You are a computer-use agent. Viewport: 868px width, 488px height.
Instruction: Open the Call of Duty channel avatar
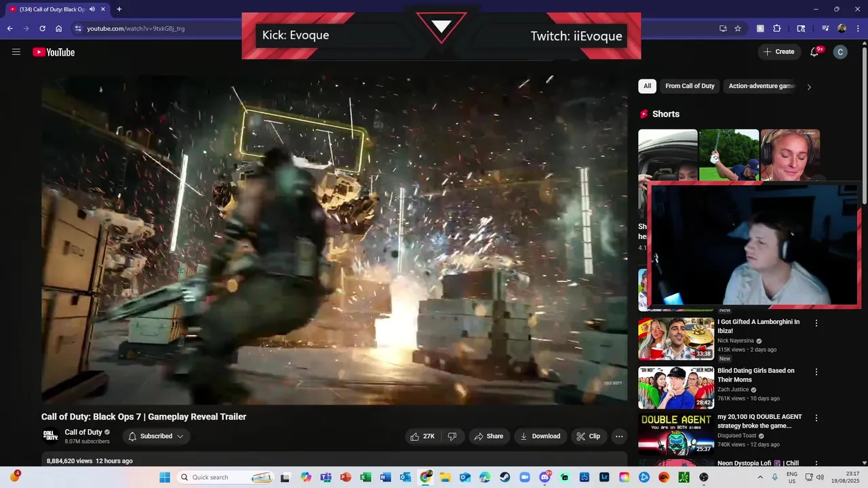(50, 436)
